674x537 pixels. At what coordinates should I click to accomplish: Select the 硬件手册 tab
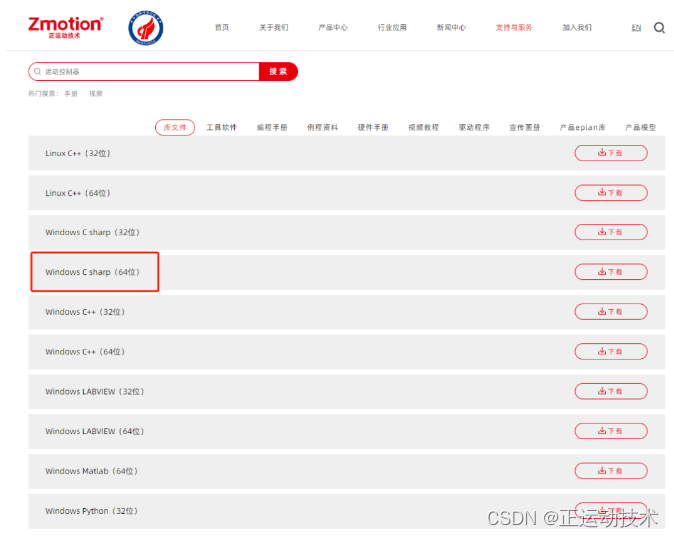(x=373, y=127)
